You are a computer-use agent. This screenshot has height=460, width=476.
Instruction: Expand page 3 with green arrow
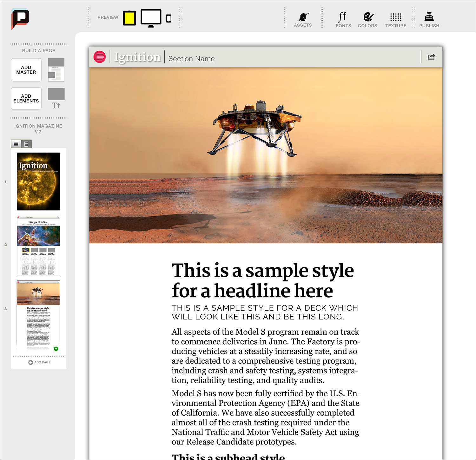coord(56,349)
